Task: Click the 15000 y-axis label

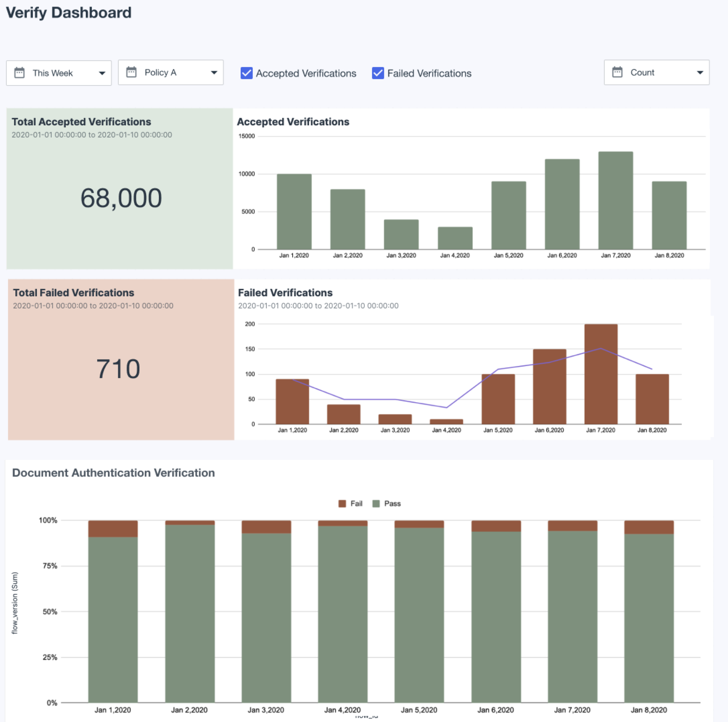Action: click(x=246, y=136)
